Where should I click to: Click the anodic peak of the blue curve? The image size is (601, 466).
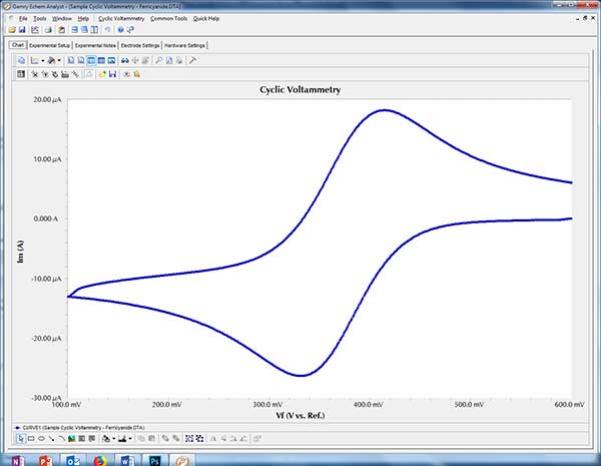[x=385, y=110]
